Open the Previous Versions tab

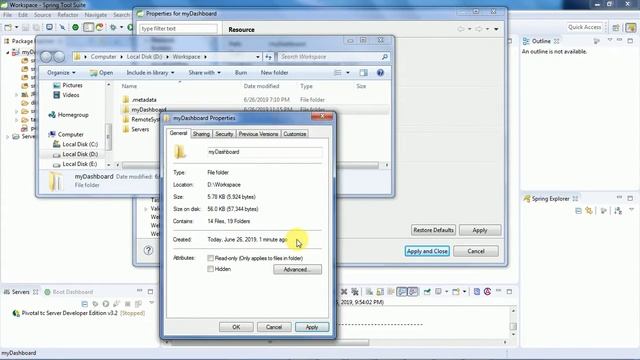coord(258,134)
